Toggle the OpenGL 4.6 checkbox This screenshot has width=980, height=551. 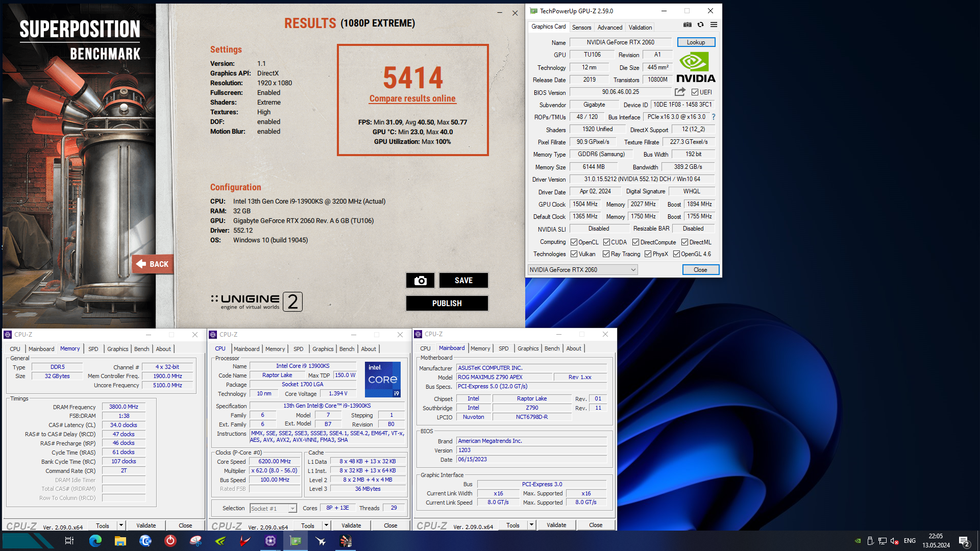(676, 254)
